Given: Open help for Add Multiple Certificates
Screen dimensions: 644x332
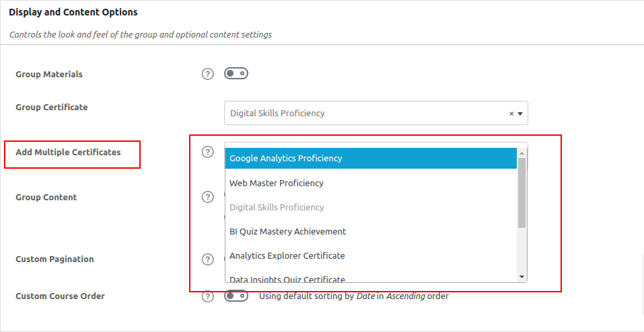Looking at the screenshot, I should 207,152.
